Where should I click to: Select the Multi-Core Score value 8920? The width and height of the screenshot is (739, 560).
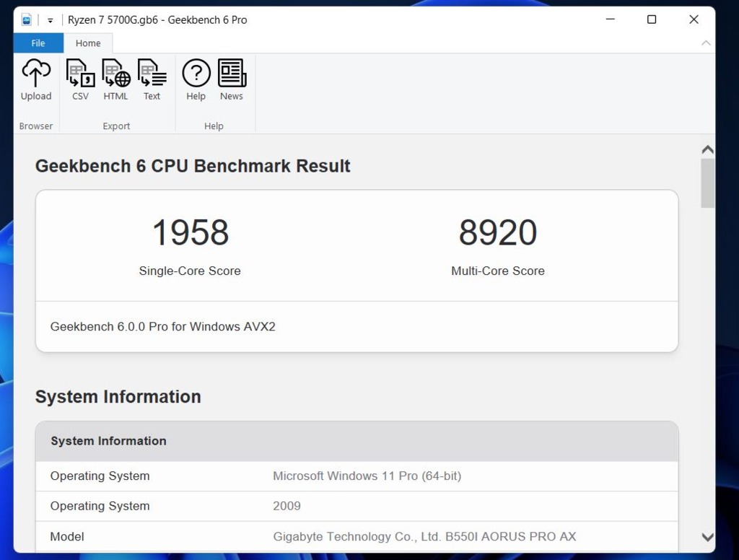tap(498, 232)
